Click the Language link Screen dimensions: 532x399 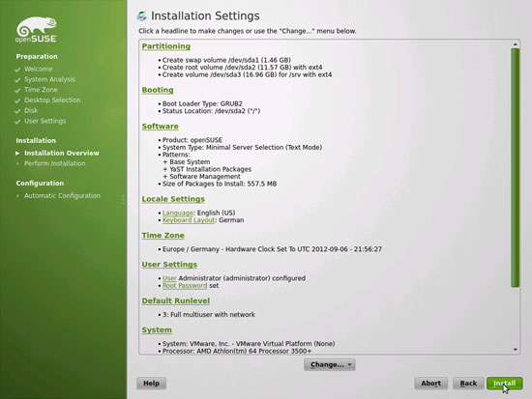tap(177, 213)
